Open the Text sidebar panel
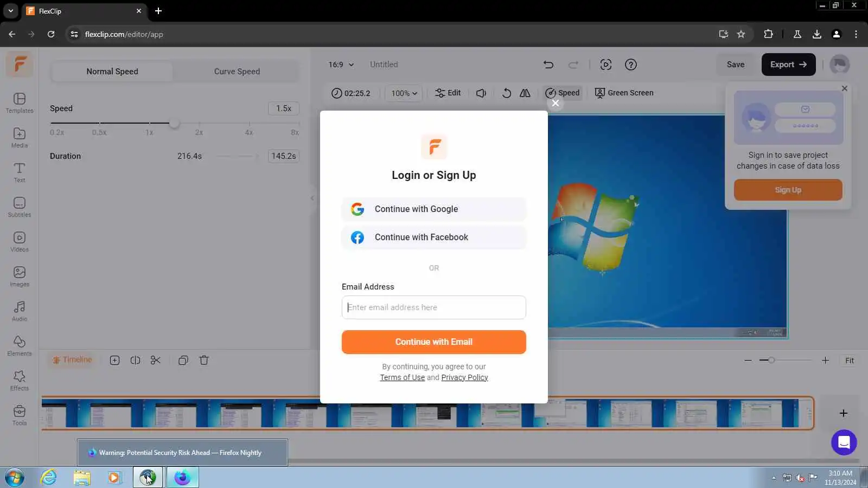The image size is (868, 488). [x=20, y=172]
